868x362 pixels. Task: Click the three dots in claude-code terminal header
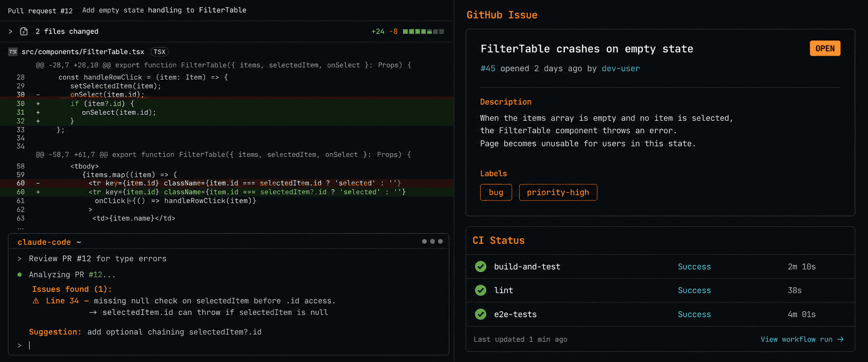tap(432, 241)
